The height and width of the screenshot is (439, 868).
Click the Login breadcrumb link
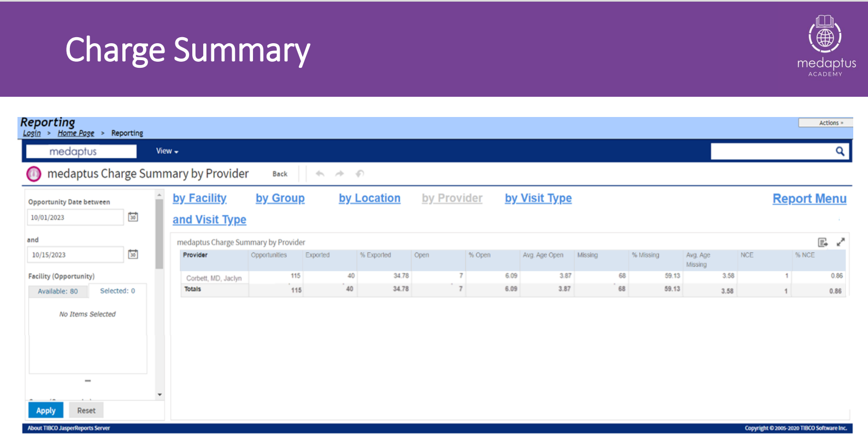click(x=32, y=133)
